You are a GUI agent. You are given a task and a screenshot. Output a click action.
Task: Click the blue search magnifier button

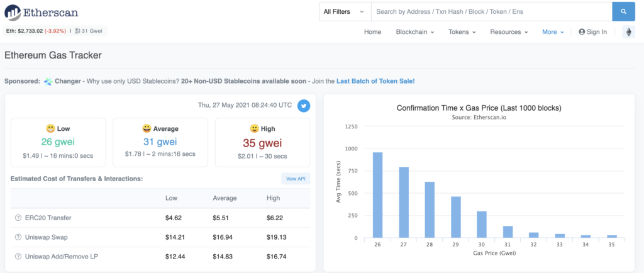point(623,11)
